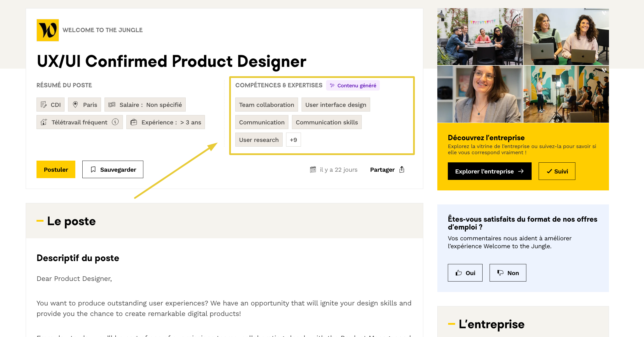Click the UX/UI Confirmed Product Designer title
644x337 pixels.
tap(172, 61)
